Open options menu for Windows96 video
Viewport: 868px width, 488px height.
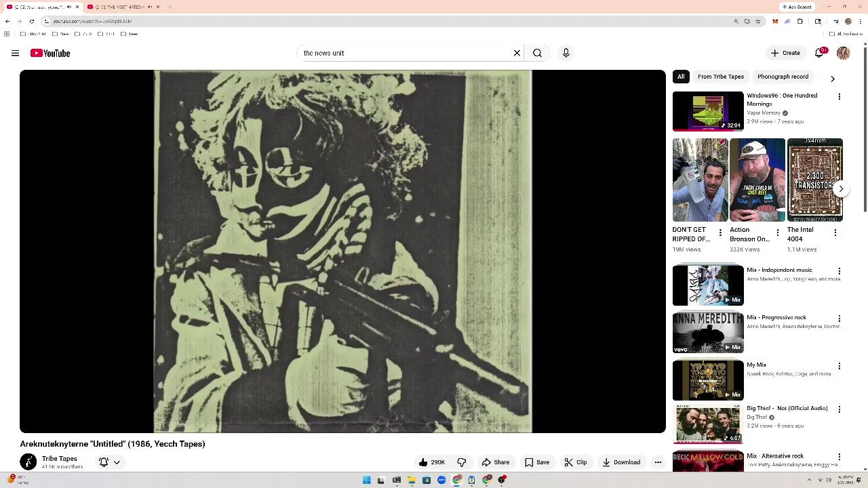840,97
